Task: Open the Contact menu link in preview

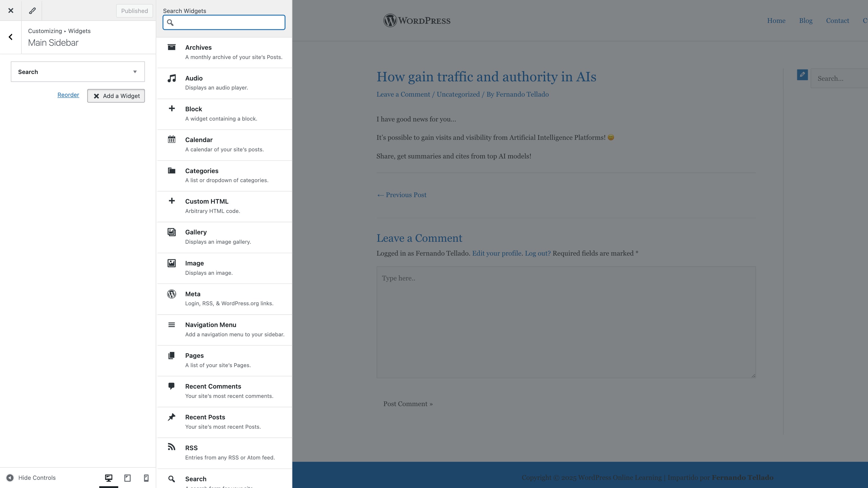Action: [x=837, y=21]
